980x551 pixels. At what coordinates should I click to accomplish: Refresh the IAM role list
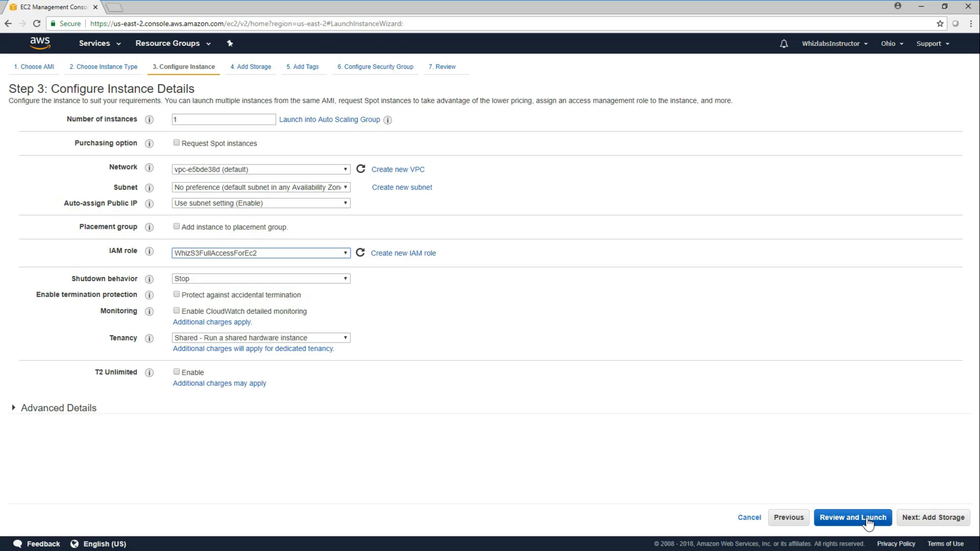click(360, 253)
